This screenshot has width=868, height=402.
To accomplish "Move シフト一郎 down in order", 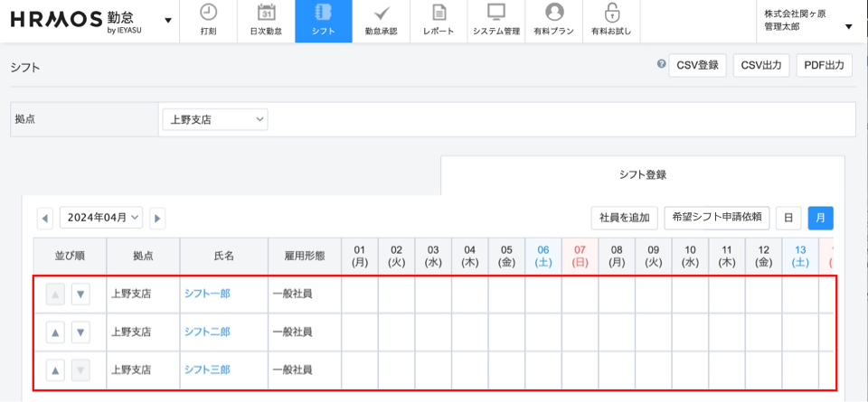I will click(x=80, y=294).
